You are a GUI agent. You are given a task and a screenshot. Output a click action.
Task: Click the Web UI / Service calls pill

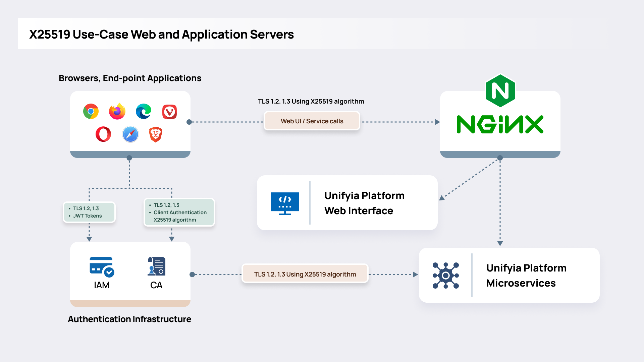click(312, 121)
